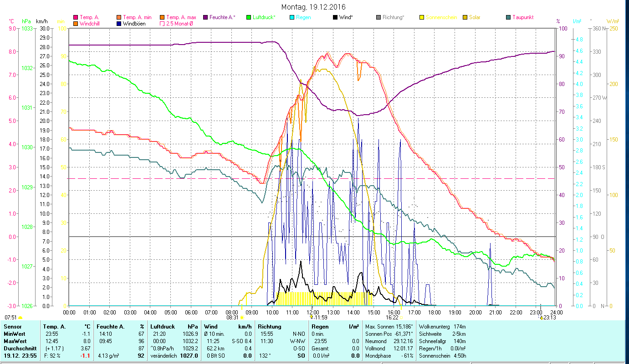
Task: Click the °C axis unit label
Action: click(11, 21)
